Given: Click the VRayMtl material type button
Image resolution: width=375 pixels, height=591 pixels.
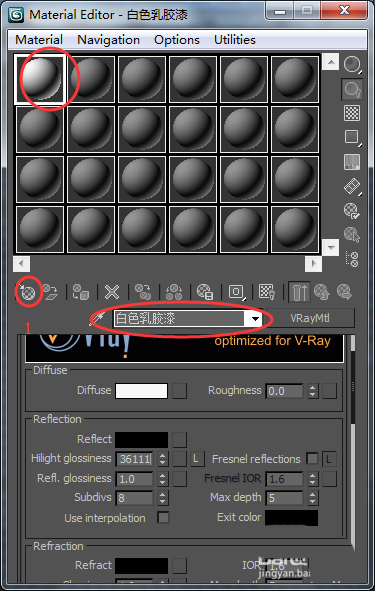Looking at the screenshot, I should pyautogui.click(x=310, y=318).
